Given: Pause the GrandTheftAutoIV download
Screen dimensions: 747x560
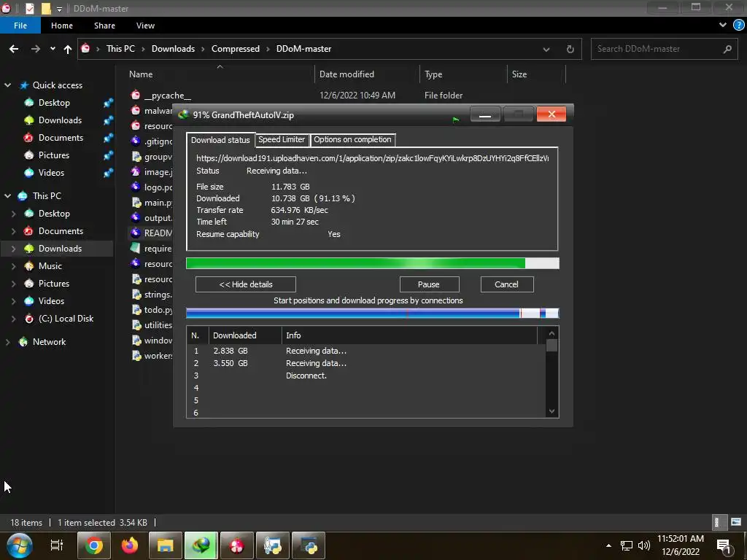Looking at the screenshot, I should coord(429,284).
